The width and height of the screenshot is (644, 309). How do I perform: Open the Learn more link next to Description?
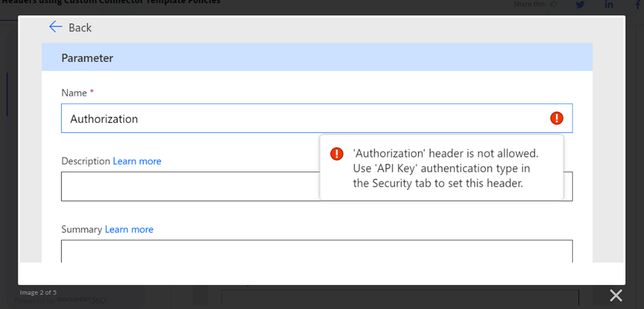[x=137, y=161]
